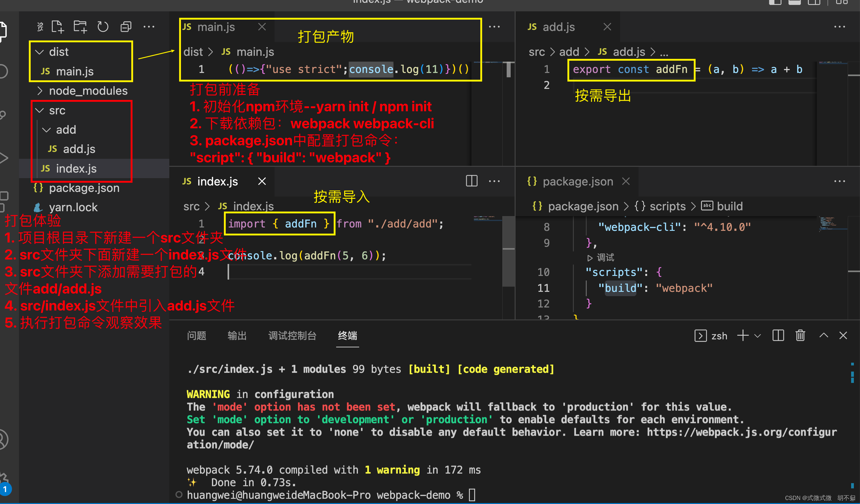Collapse all folders in explorer

126,27
